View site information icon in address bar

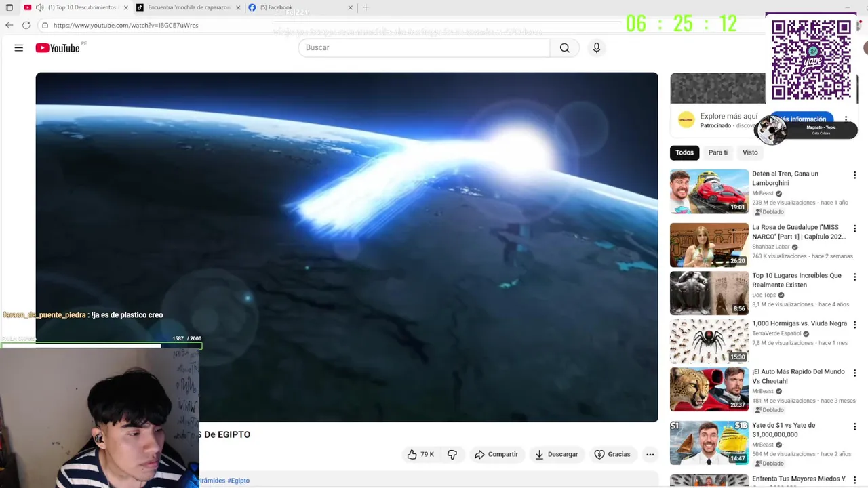pos(45,25)
